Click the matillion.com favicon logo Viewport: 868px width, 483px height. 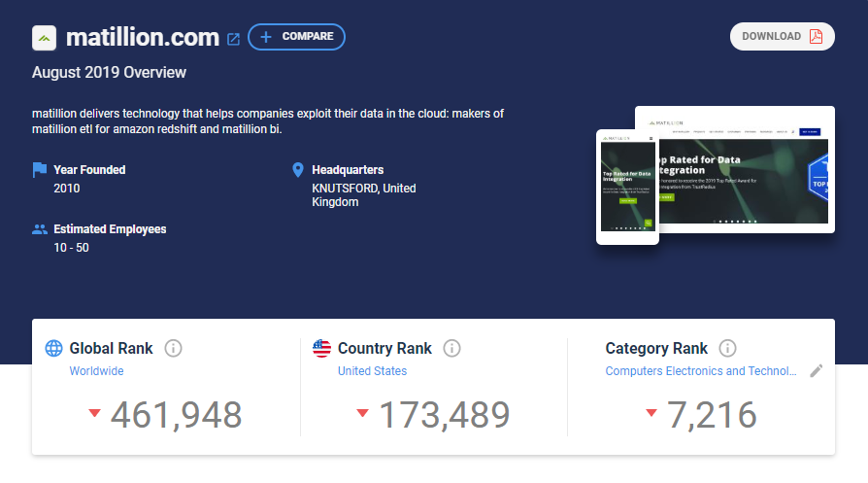click(45, 38)
